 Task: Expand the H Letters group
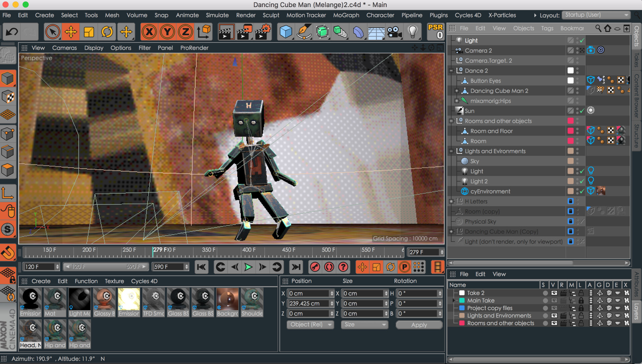451,201
